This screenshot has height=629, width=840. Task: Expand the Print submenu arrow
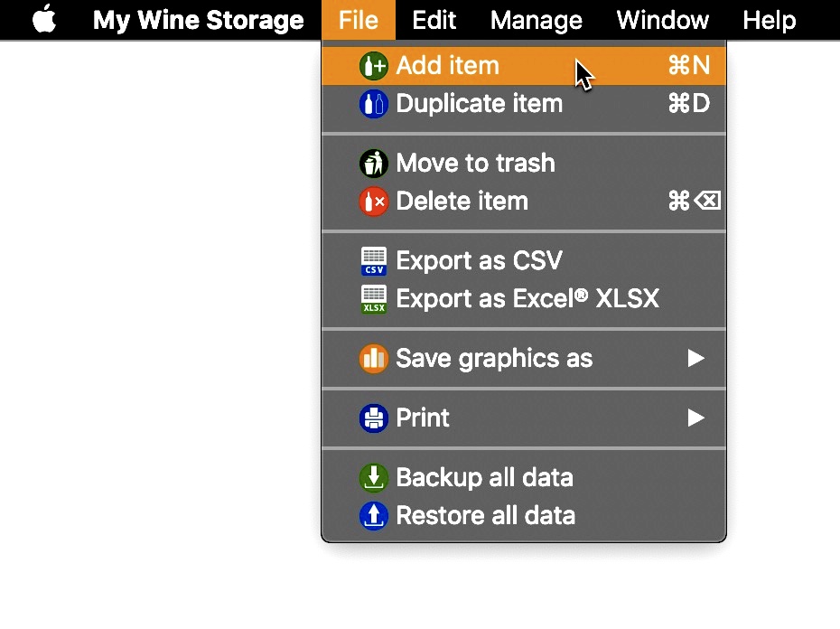(695, 418)
